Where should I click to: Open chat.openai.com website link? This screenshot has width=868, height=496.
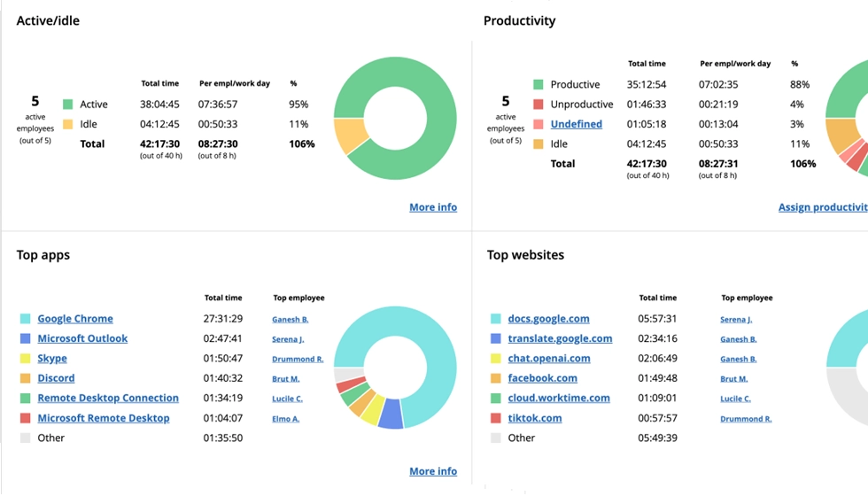tap(549, 358)
